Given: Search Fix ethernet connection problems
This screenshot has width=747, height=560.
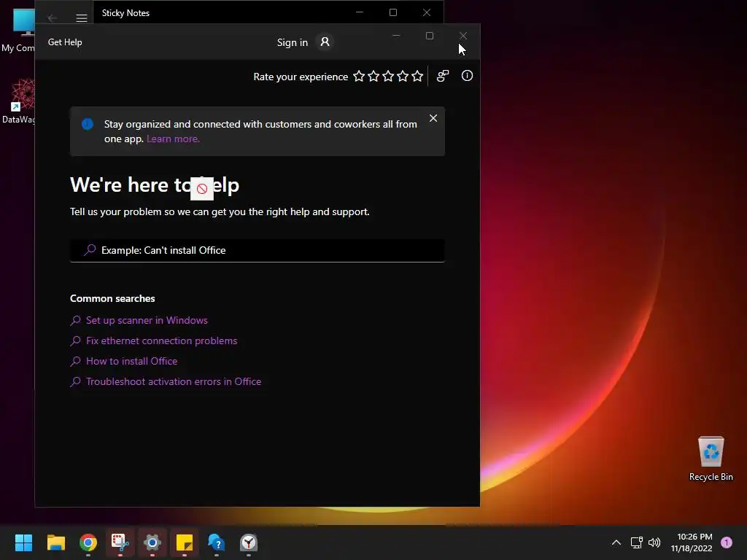Looking at the screenshot, I should click(161, 341).
